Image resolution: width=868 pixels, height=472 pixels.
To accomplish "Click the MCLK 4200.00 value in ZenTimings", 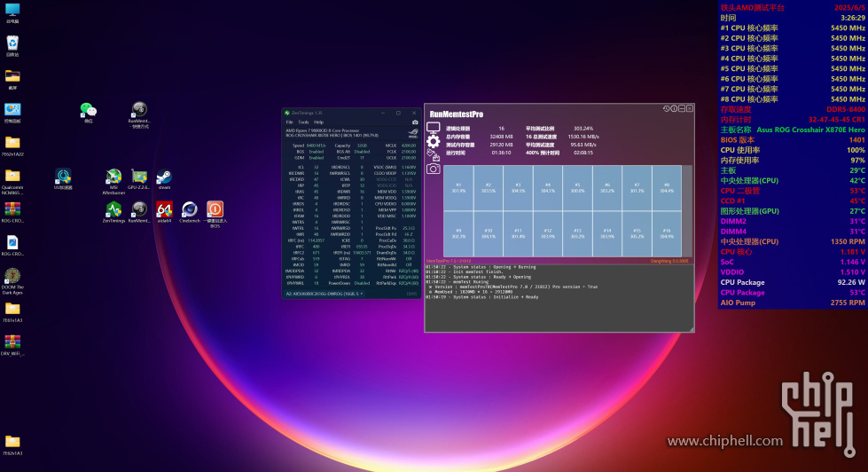I will click(409, 146).
